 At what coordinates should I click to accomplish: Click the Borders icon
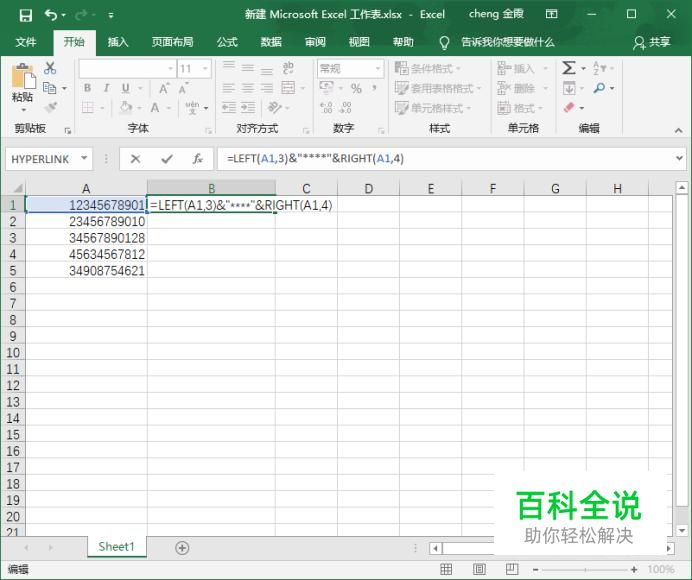(88, 107)
